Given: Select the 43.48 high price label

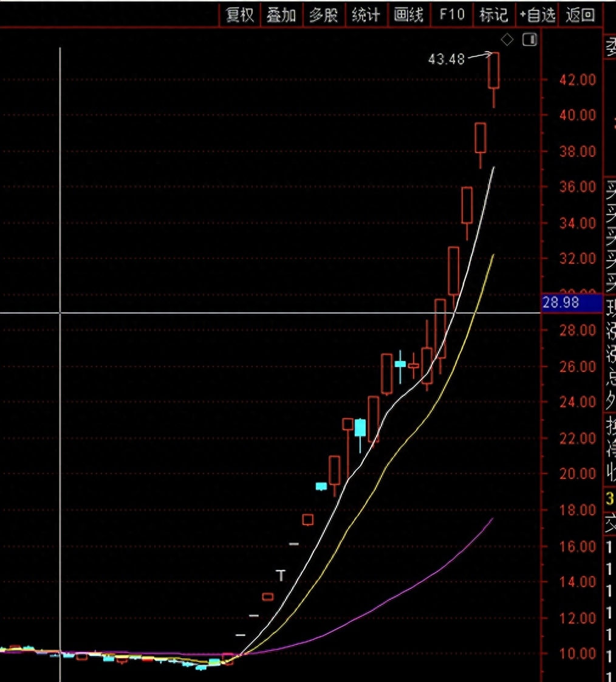Looking at the screenshot, I should (447, 59).
